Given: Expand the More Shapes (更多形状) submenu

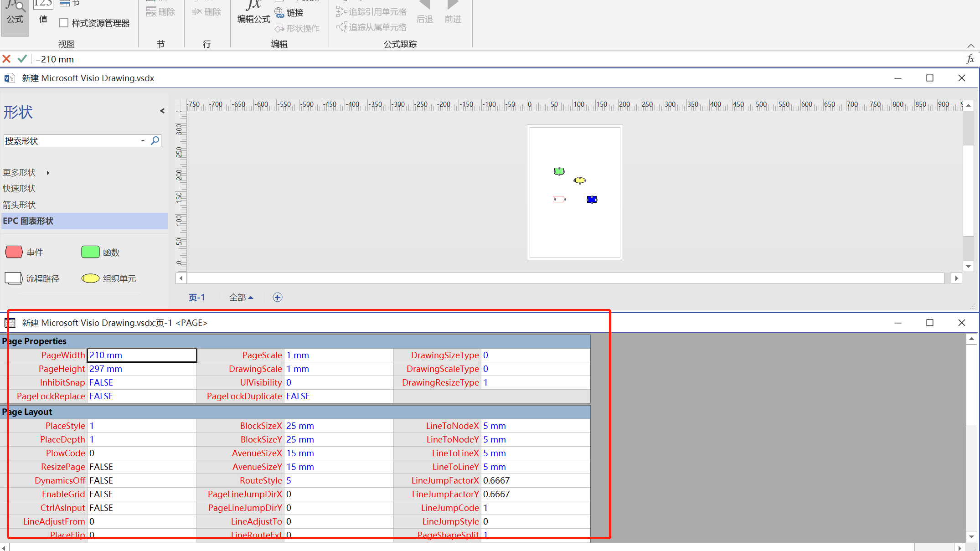Looking at the screenshot, I should coord(48,173).
